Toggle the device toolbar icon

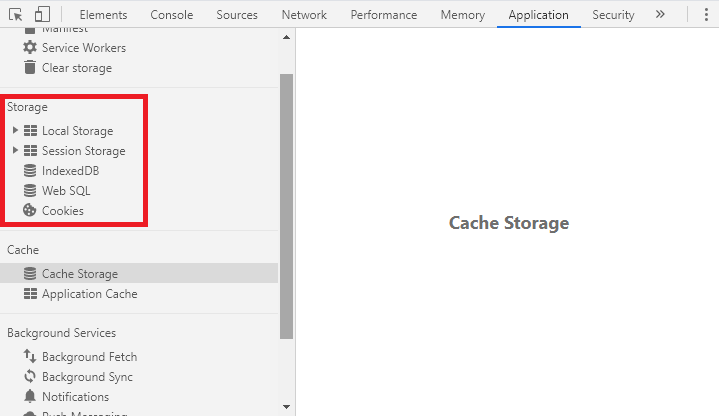click(x=42, y=15)
